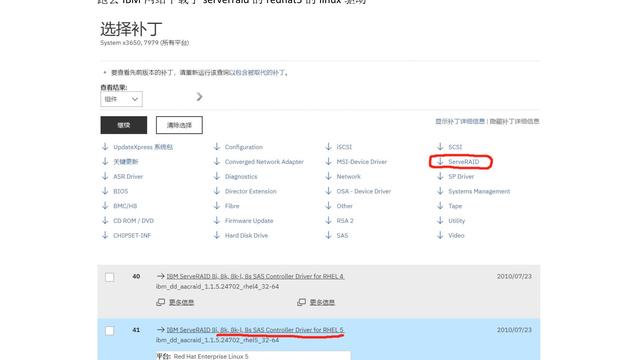The width and height of the screenshot is (640, 360).
Task: Click the arrow icon beside Other
Action: (x=329, y=205)
